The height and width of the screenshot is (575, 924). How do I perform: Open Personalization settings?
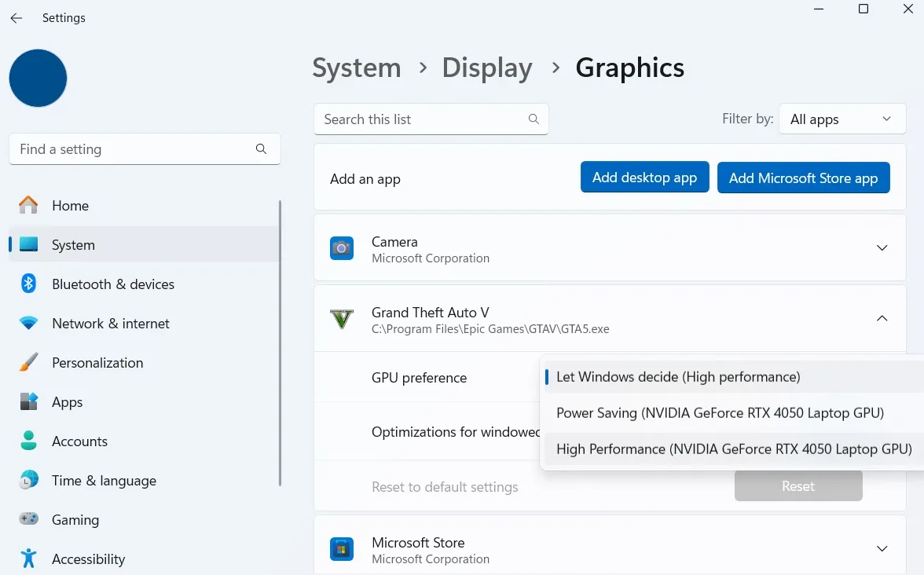97,363
